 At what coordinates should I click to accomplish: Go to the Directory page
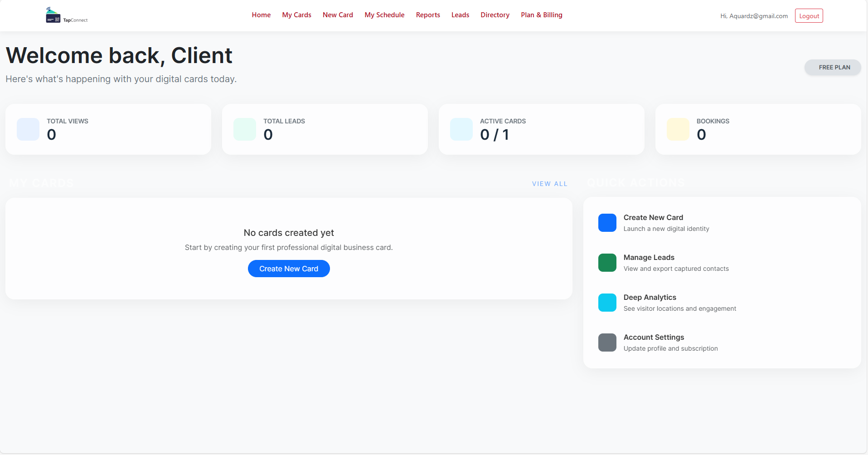(x=495, y=15)
